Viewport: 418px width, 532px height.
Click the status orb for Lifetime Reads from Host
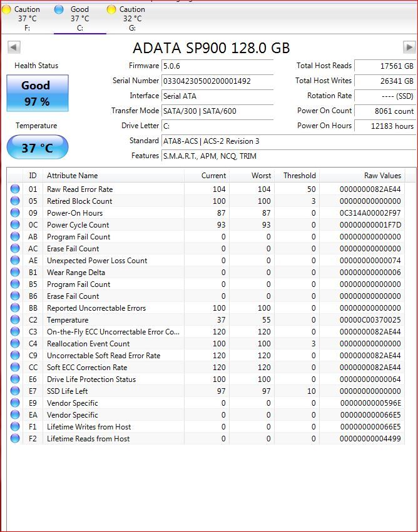(x=15, y=438)
